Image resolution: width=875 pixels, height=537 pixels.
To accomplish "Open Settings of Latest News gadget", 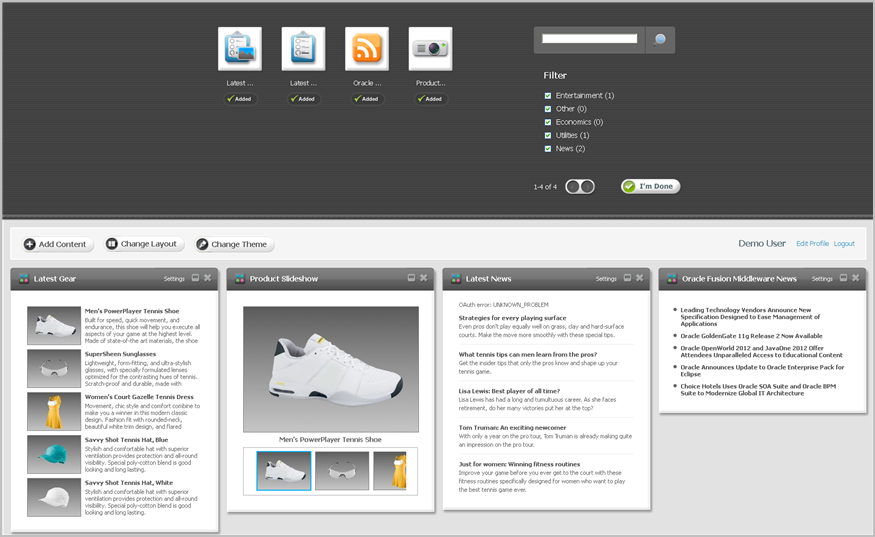I will [605, 279].
